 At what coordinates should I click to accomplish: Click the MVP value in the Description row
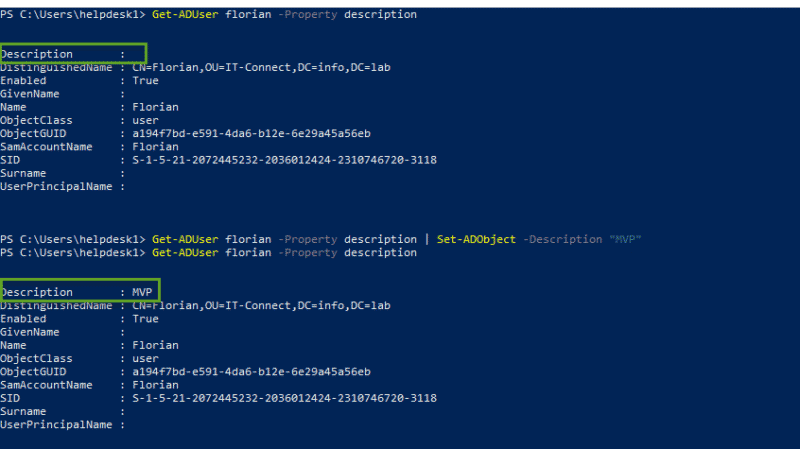click(x=142, y=292)
